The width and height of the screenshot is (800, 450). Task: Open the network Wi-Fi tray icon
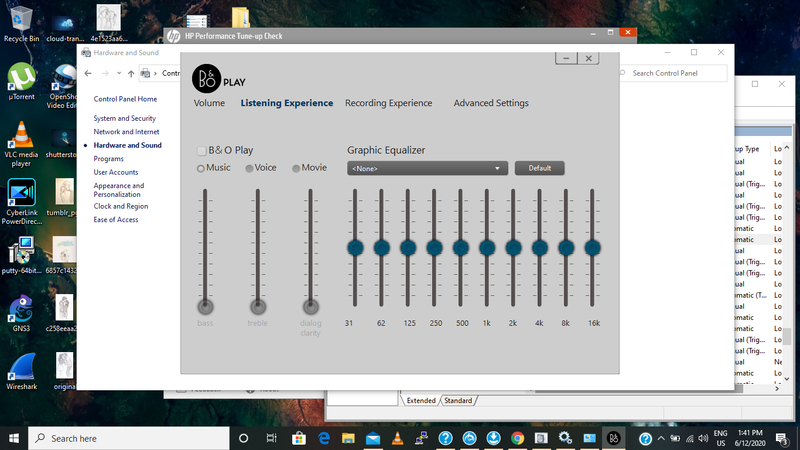[689, 438]
